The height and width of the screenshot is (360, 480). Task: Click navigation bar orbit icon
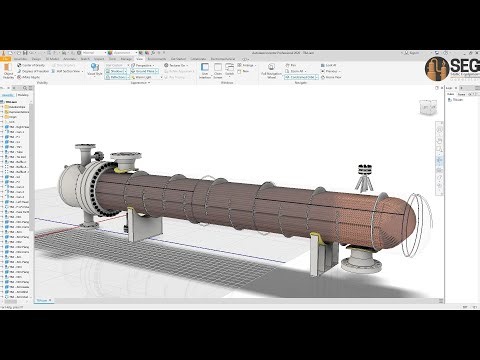pos(440,160)
